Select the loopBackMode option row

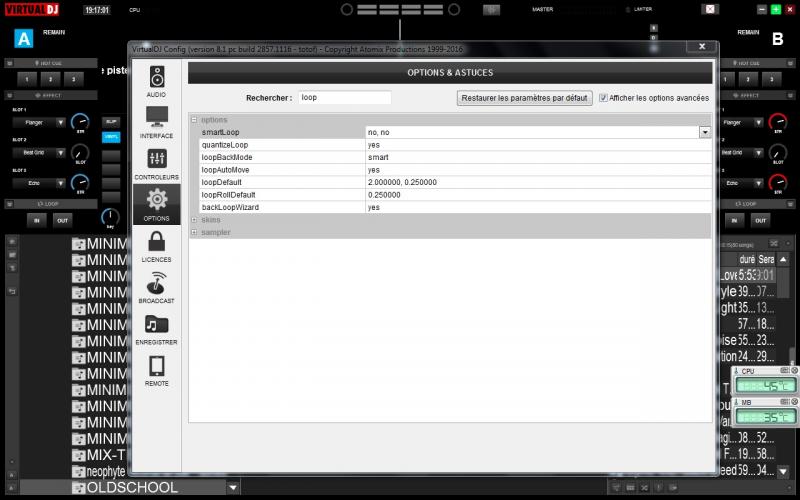coord(455,157)
